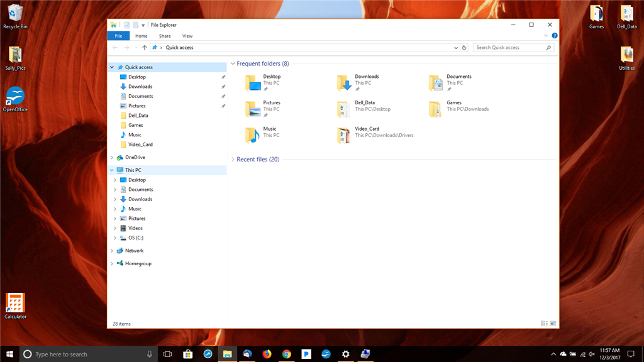644x362 pixels.
Task: Open the File menu
Action: pyautogui.click(x=118, y=36)
